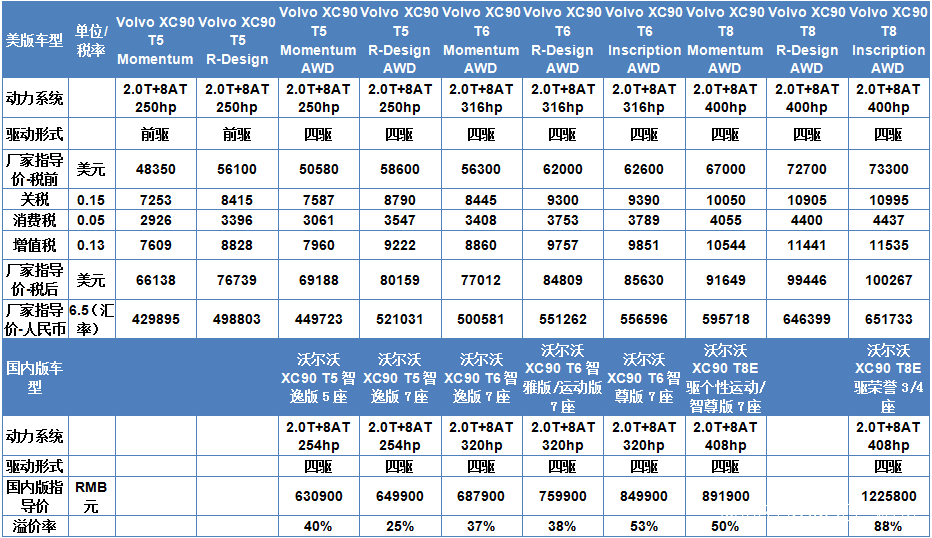This screenshot has height=538, width=932.
Task: Click the consumption tax rate 0.05 cell
Action: (x=91, y=221)
